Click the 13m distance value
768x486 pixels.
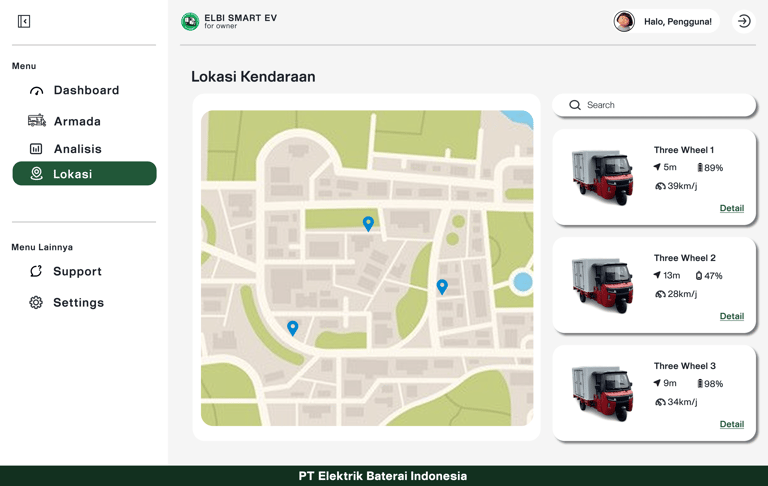click(672, 275)
